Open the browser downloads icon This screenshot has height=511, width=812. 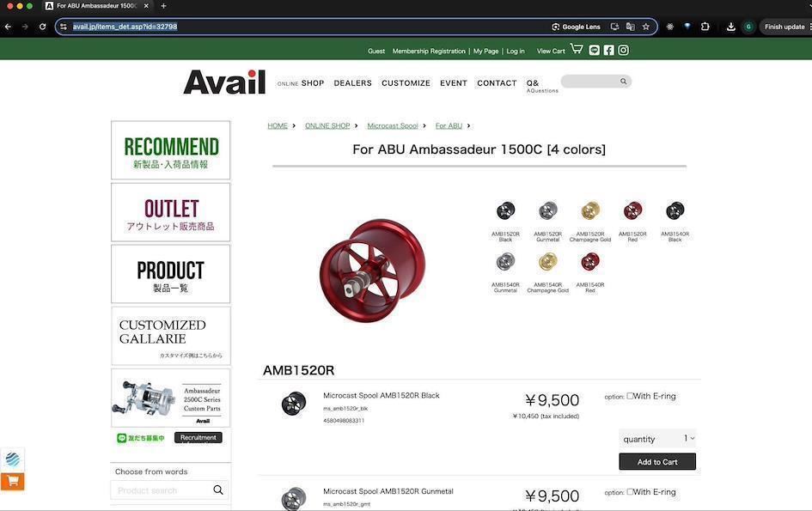click(x=730, y=27)
